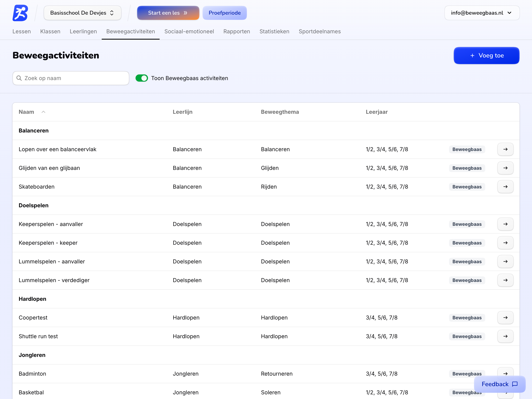Open arrow for Lopen over een balanceervlak
The height and width of the screenshot is (399, 532).
click(x=505, y=149)
